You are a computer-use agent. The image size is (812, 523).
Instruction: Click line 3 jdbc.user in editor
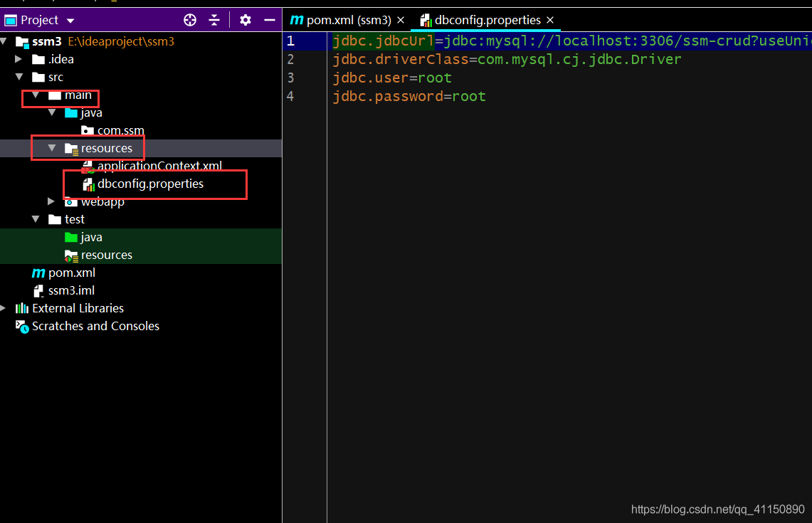(370, 78)
